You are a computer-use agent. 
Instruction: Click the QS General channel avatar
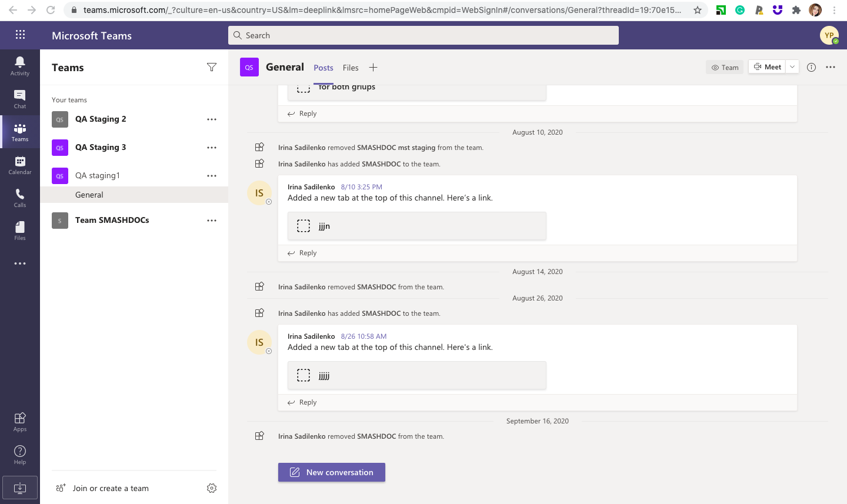(x=249, y=67)
